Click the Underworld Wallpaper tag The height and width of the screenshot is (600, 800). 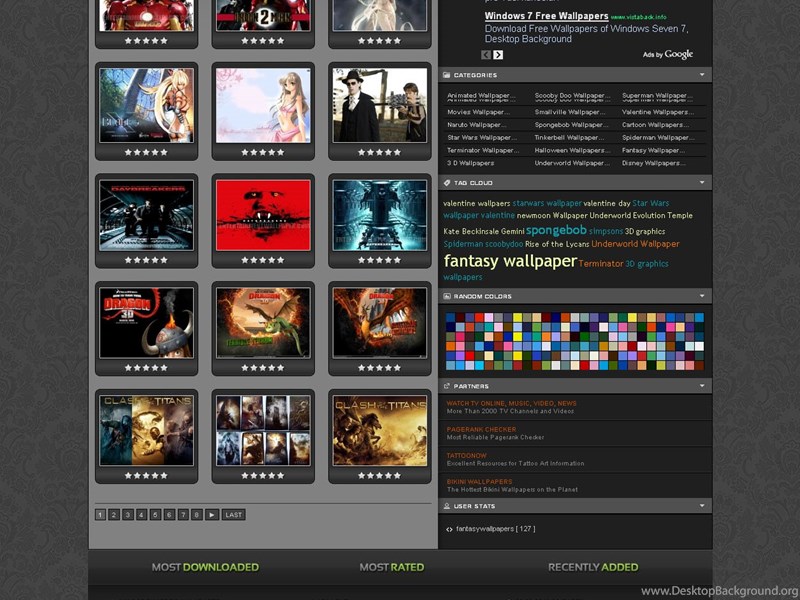pos(635,244)
